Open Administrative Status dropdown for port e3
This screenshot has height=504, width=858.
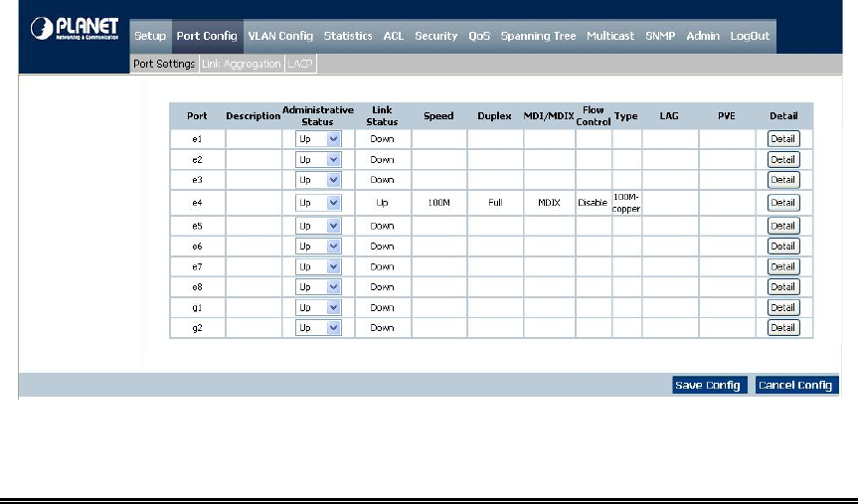318,180
